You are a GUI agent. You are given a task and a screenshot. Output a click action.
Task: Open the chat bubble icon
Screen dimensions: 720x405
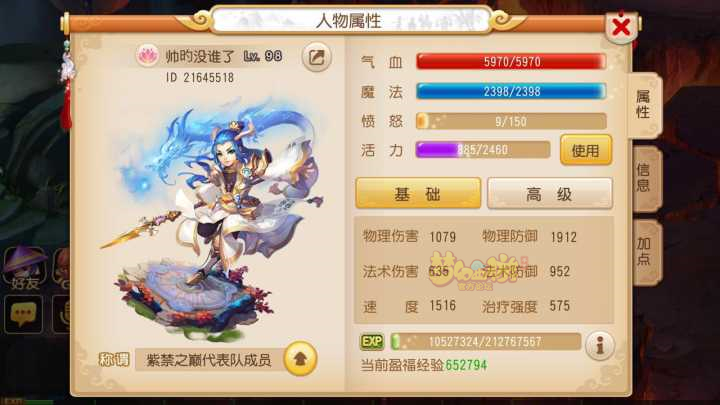coord(23,314)
